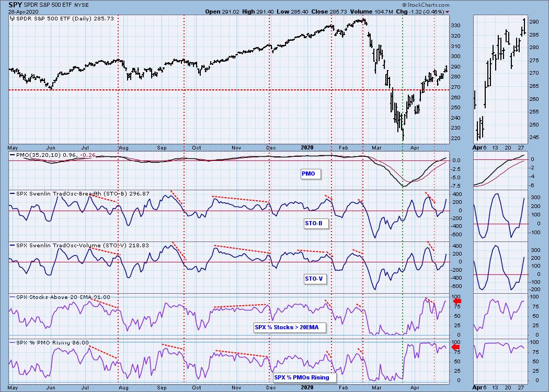Click the boxed SPX % PMOs Rising label

coord(305,378)
